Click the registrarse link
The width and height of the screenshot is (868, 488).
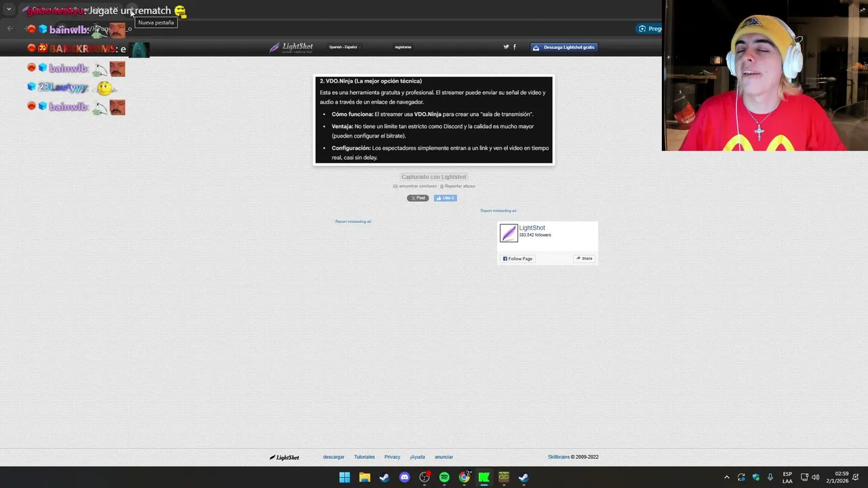coord(403,47)
